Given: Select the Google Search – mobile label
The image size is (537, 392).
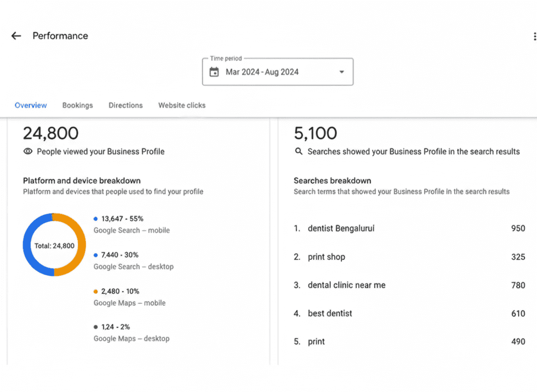Looking at the screenshot, I should [x=132, y=230].
